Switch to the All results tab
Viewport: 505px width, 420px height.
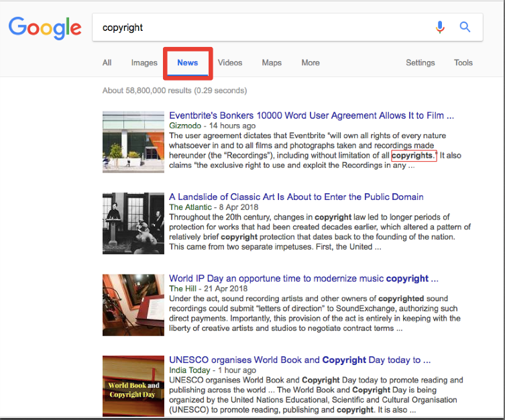pos(107,63)
